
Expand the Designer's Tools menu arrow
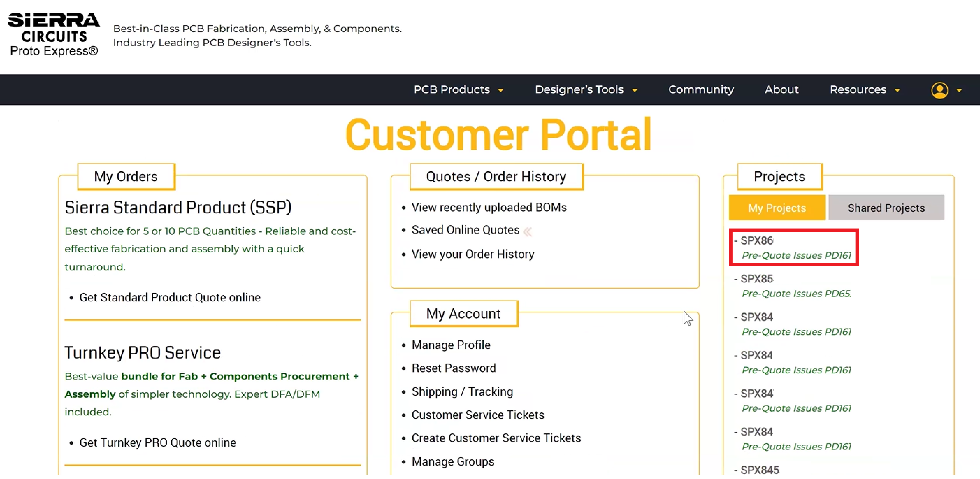[x=635, y=91]
